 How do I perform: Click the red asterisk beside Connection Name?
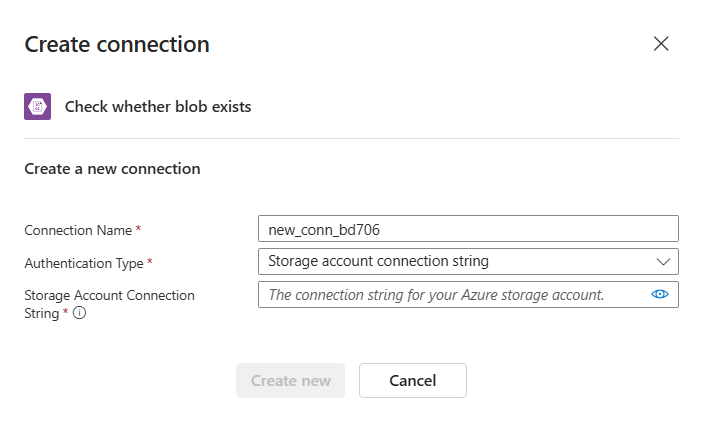139,229
